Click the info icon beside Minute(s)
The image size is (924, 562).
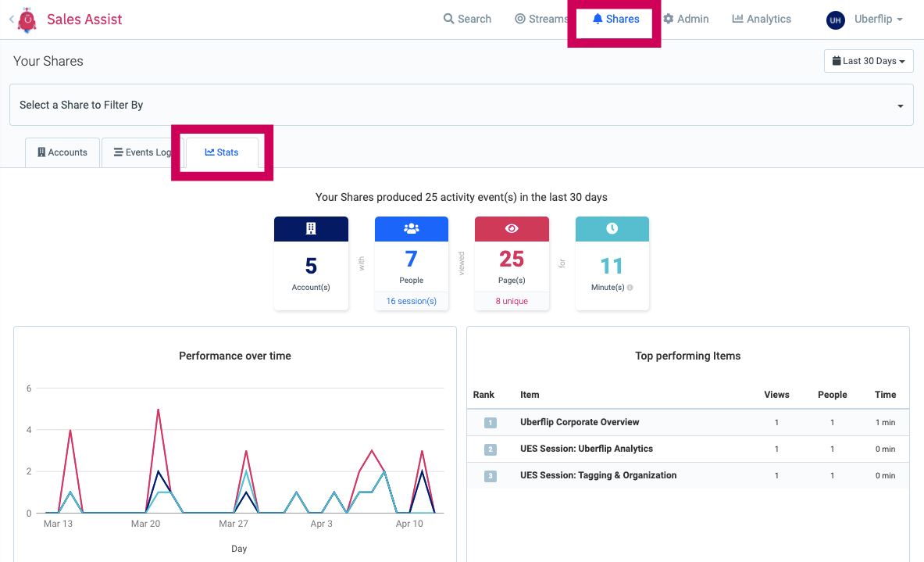tap(630, 288)
